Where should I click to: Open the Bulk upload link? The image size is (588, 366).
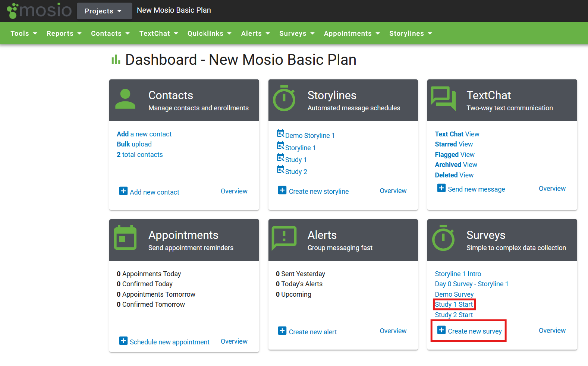[x=134, y=144]
